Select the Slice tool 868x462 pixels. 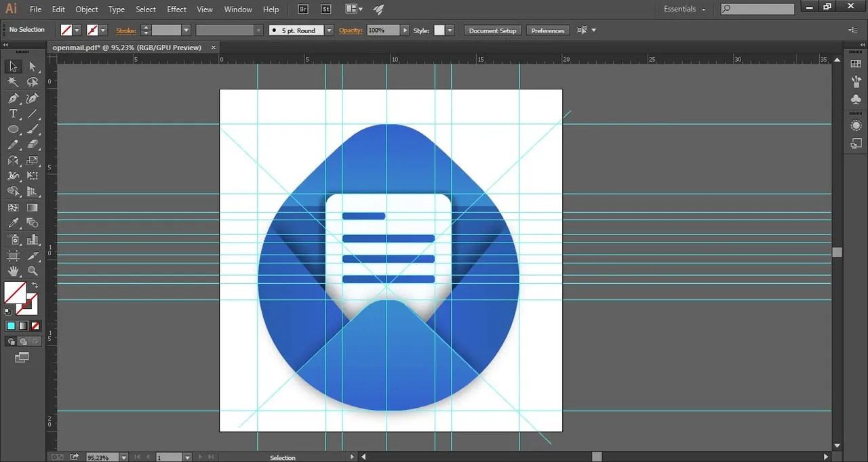(x=33, y=255)
